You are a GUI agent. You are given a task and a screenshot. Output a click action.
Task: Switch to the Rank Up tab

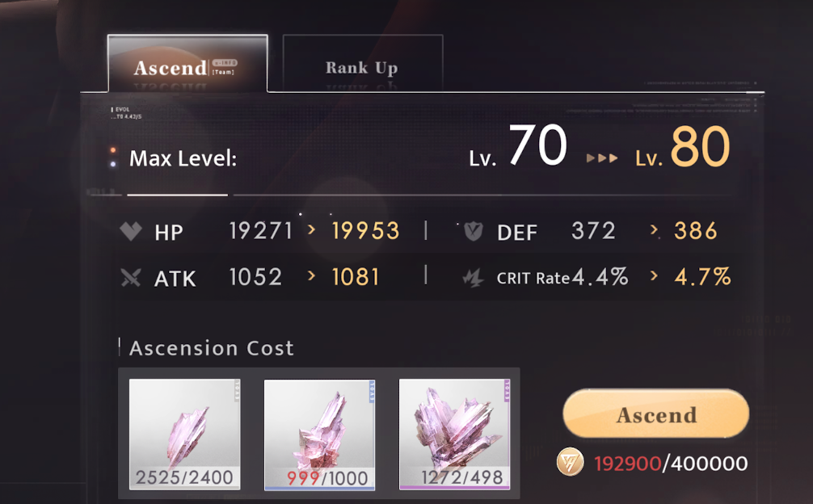(x=363, y=63)
